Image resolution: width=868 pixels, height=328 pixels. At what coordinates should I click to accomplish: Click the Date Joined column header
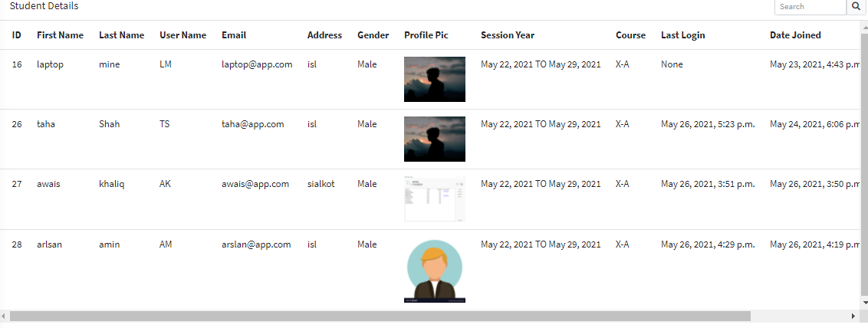(x=795, y=35)
